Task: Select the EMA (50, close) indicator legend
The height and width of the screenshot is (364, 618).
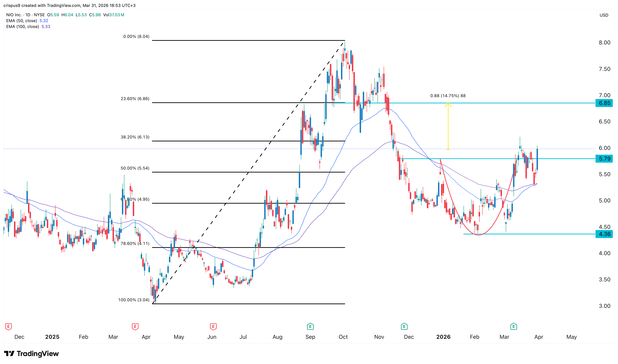Action: pyautogui.click(x=22, y=21)
